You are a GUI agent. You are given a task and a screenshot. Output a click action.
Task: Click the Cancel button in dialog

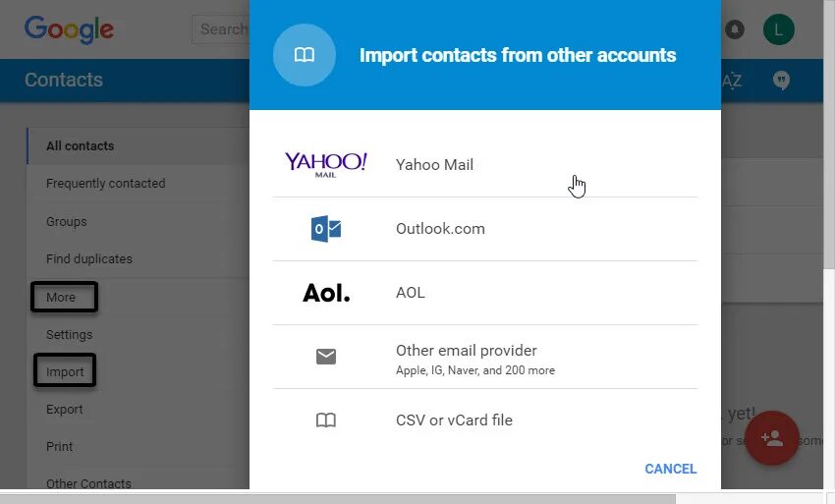(x=670, y=469)
